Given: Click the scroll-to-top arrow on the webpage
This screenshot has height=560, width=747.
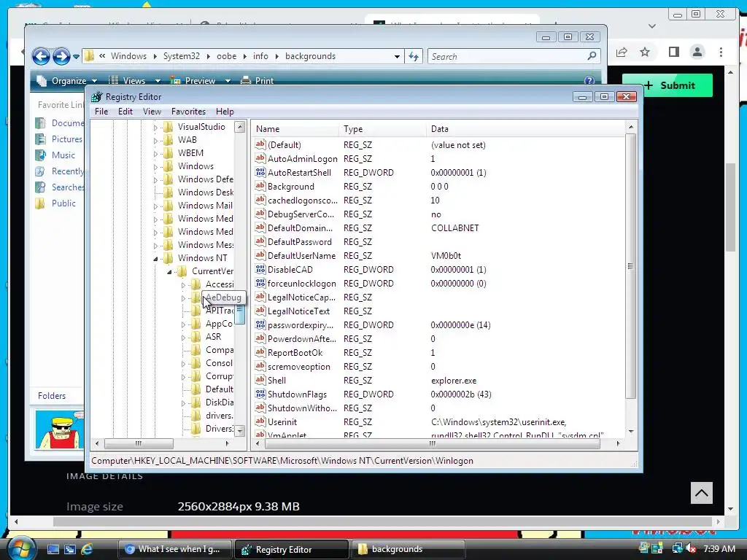Looking at the screenshot, I should [701, 493].
